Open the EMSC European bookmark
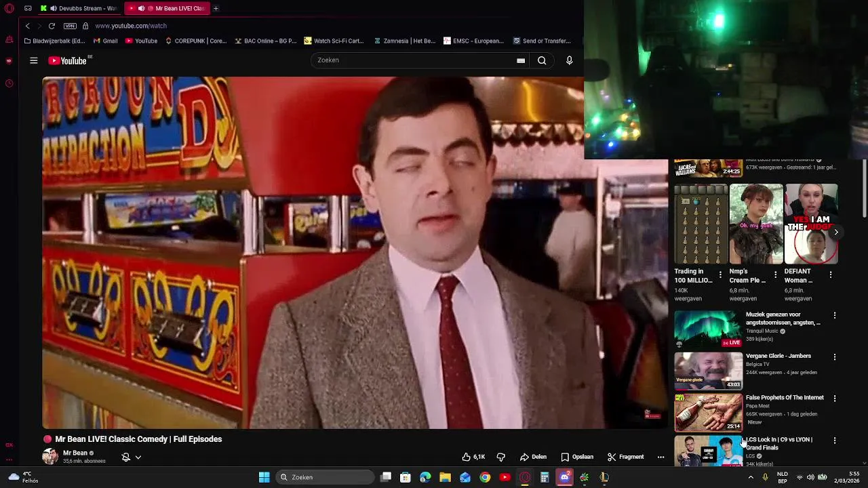 [474, 41]
